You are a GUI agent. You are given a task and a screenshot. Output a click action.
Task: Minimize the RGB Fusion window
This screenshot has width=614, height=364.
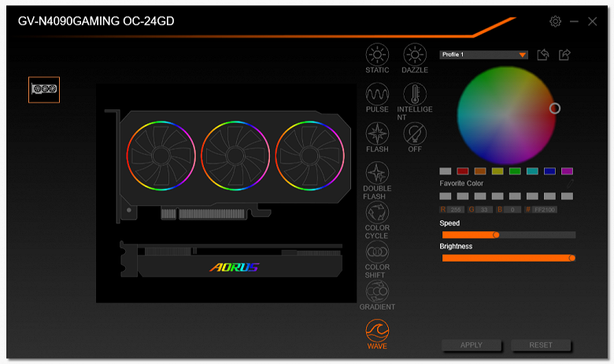tap(574, 21)
